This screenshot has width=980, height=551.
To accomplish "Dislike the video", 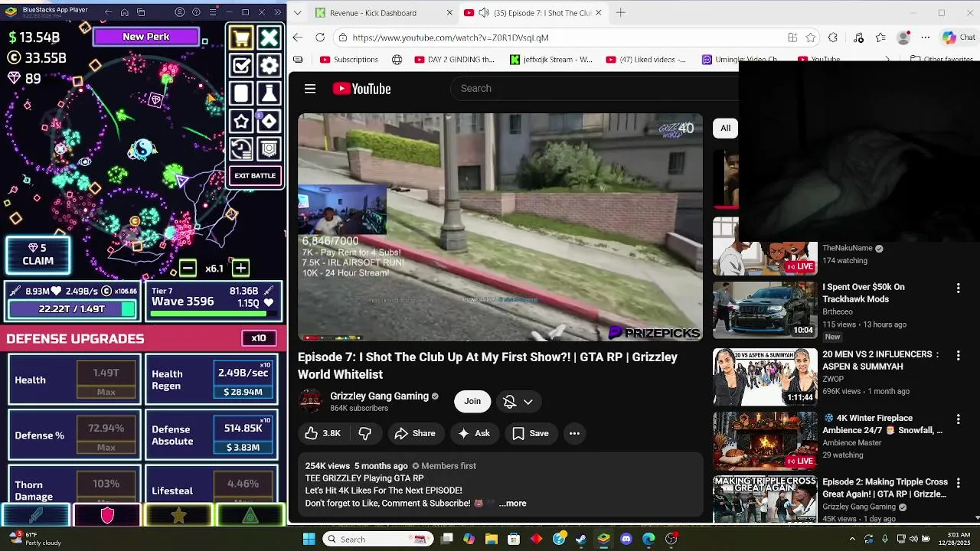I will click(365, 434).
